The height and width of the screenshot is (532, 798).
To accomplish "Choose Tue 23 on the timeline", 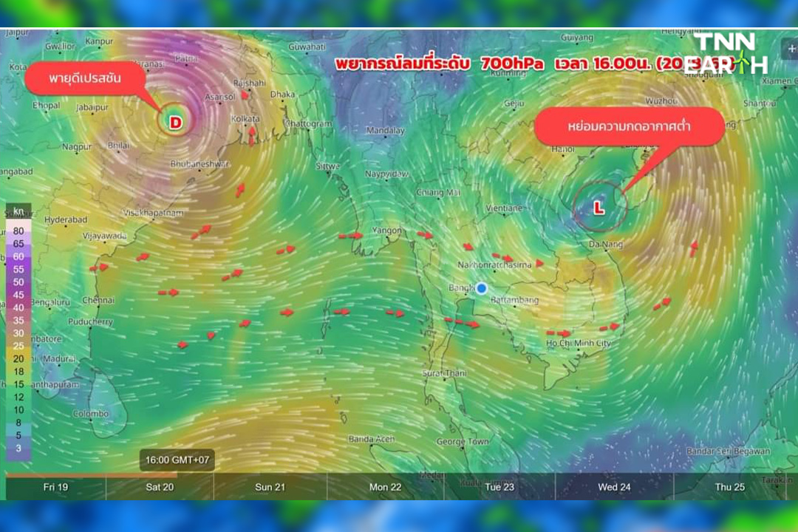I will click(x=499, y=487).
